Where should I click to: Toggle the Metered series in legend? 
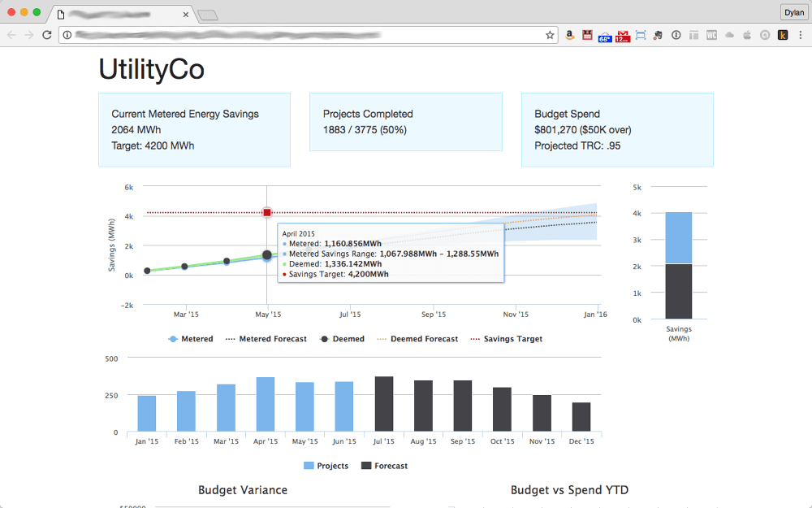tap(190, 339)
